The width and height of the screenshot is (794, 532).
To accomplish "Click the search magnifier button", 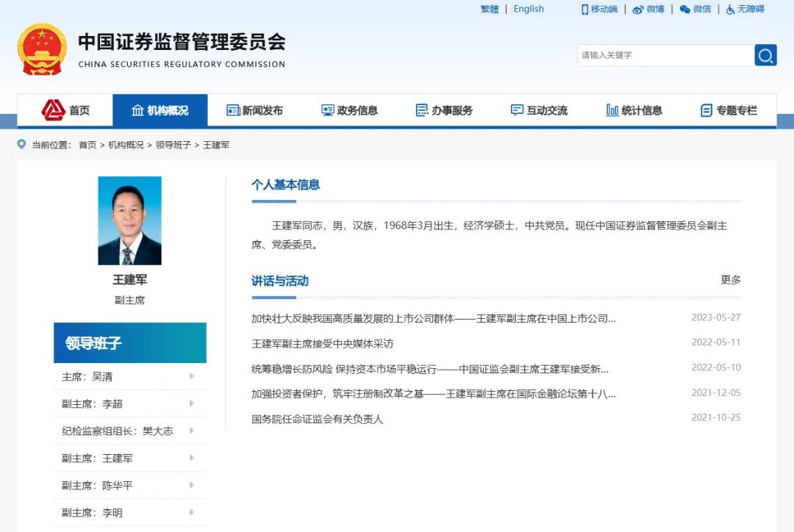I will tap(765, 55).
